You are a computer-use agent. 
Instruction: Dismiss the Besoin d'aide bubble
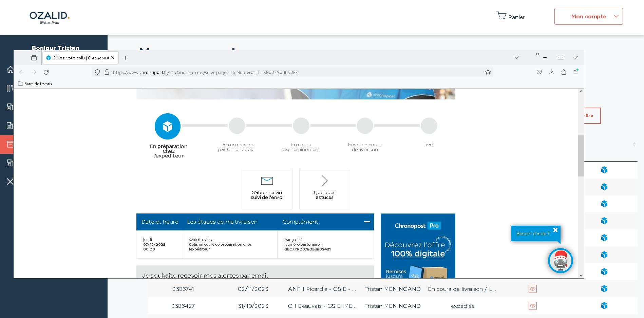pyautogui.click(x=555, y=230)
